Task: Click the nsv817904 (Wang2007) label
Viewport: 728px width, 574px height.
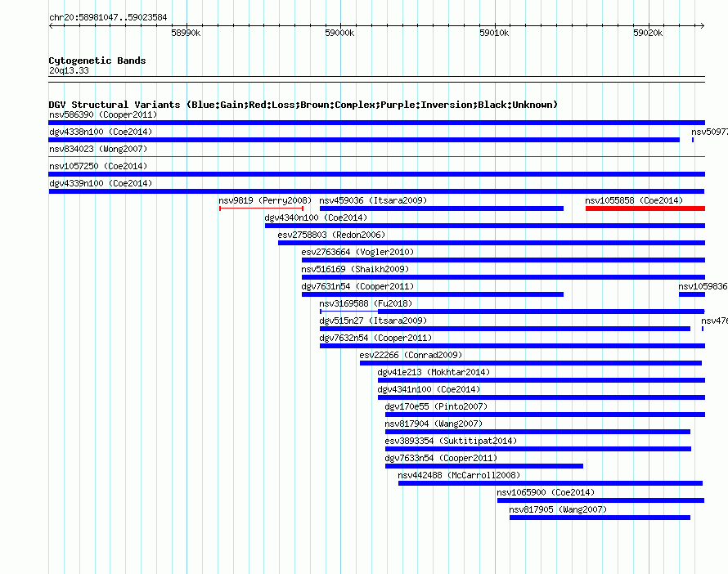Action: click(434, 424)
